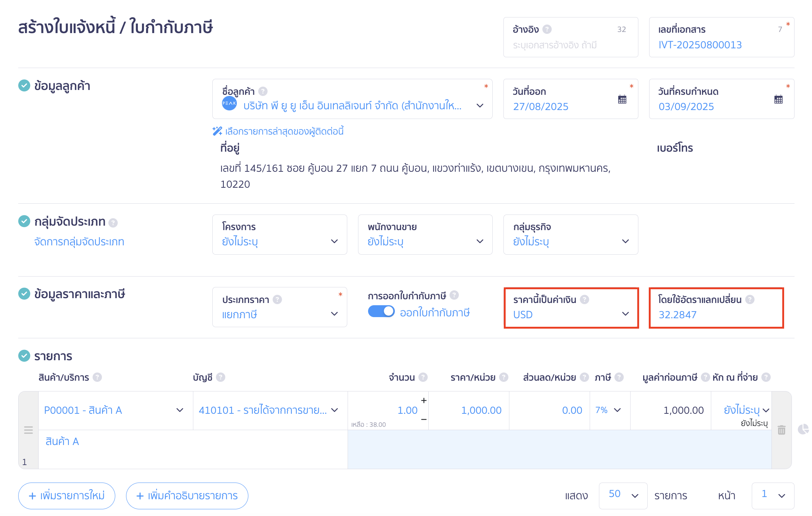Open the ประเภทราคา dropdown
Screen dimensions: 812x516
click(x=280, y=307)
